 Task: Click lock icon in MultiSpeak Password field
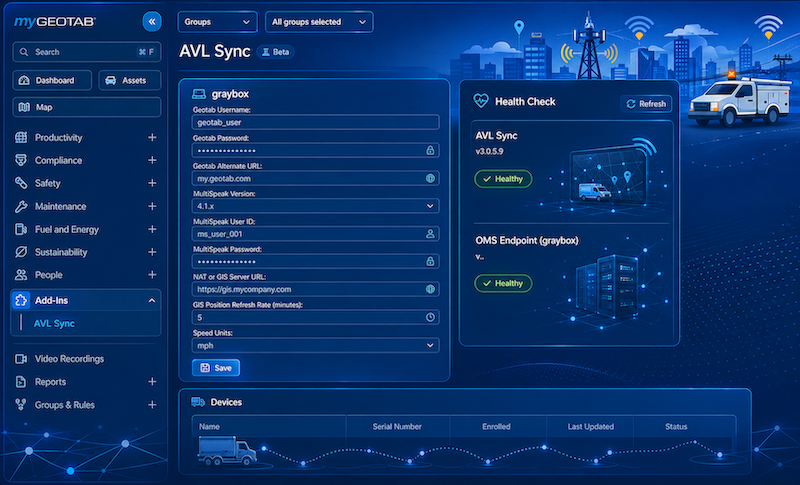pyautogui.click(x=430, y=261)
